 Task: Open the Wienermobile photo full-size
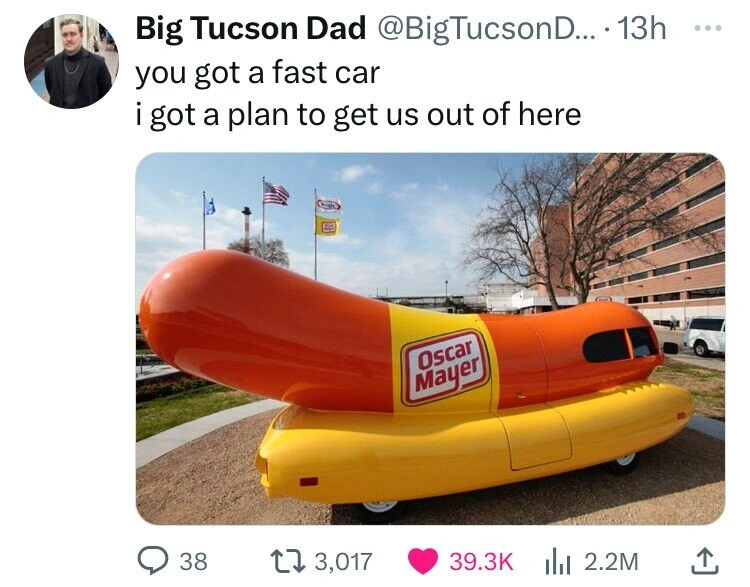(x=430, y=339)
